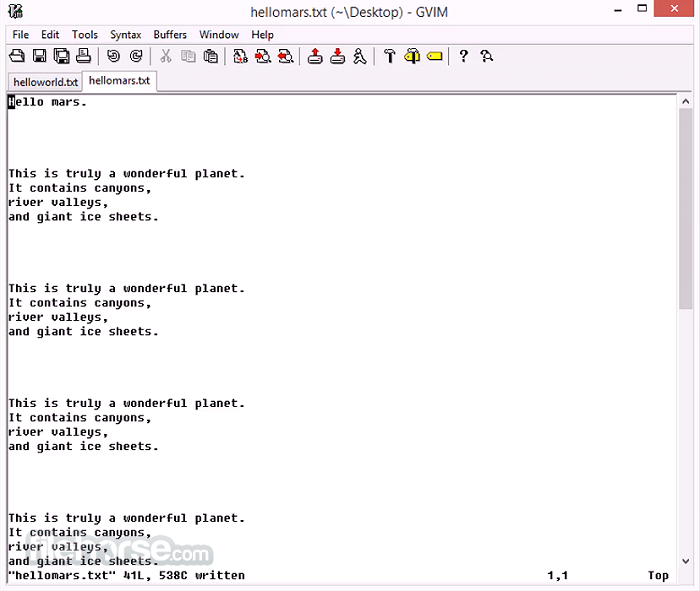Screen dimensions: 700x591
Task: Undo the last change
Action: pyautogui.click(x=113, y=57)
